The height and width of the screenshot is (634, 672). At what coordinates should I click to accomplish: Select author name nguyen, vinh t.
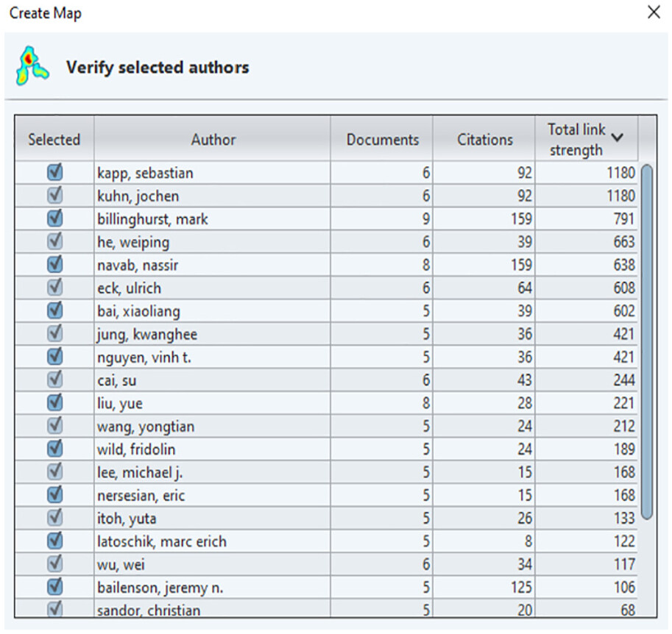coord(144,357)
